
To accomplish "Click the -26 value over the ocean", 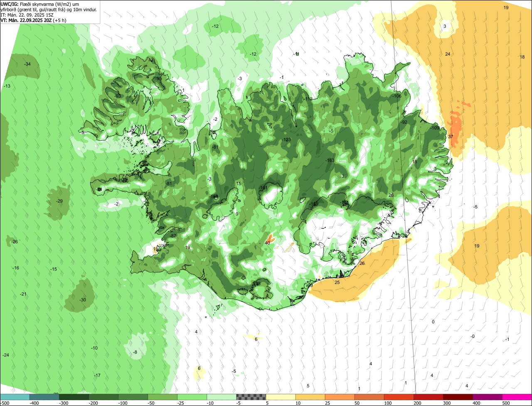I will point(15,242).
